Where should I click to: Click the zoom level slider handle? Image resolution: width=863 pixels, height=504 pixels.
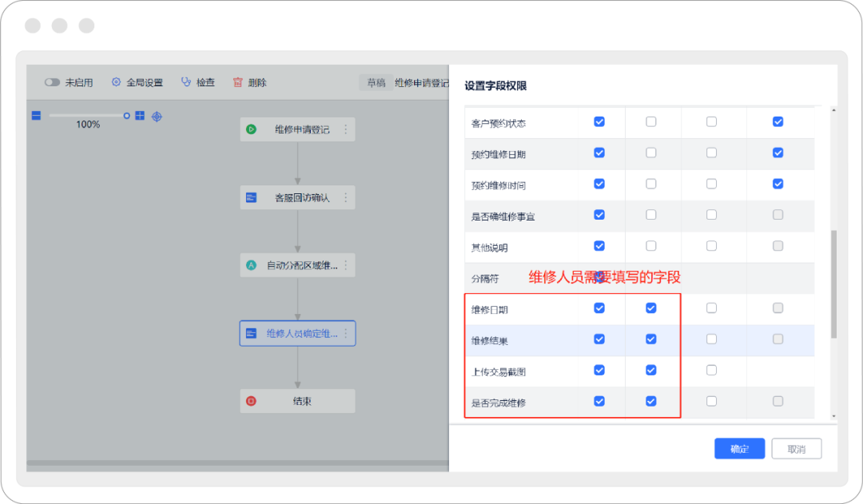click(126, 116)
